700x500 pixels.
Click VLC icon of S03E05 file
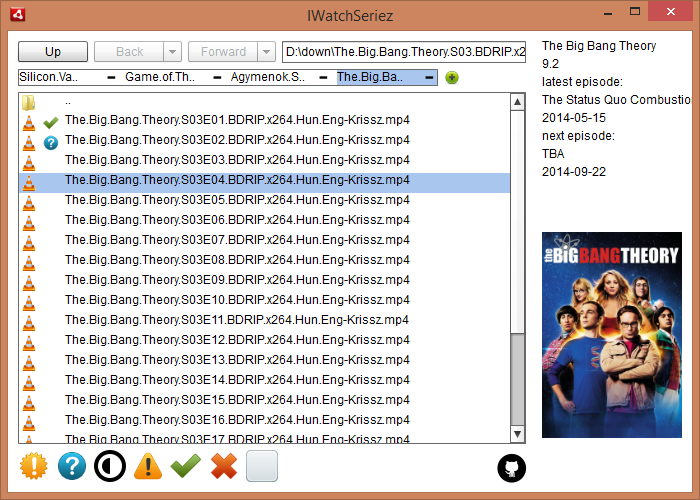29,203
